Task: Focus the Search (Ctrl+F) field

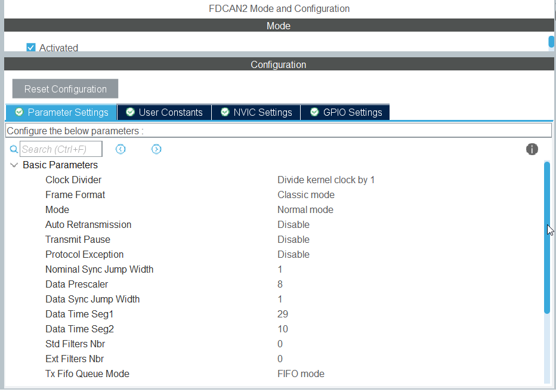Action: click(x=61, y=149)
